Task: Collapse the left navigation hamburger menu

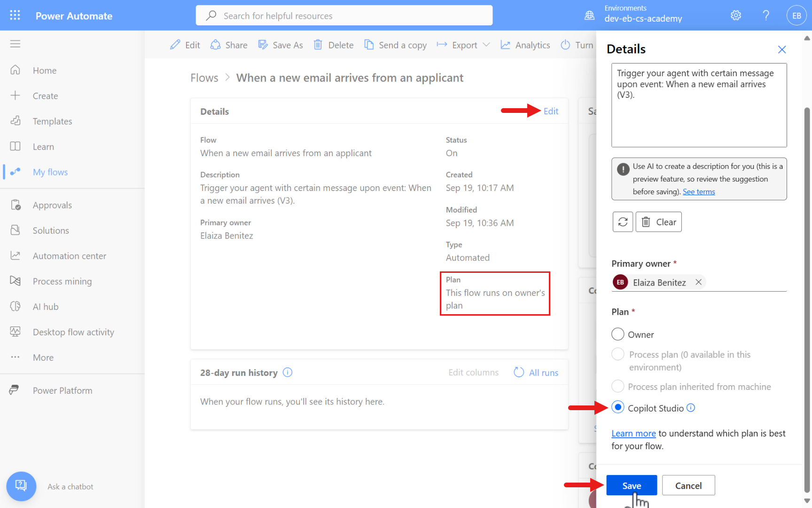Action: [15, 44]
